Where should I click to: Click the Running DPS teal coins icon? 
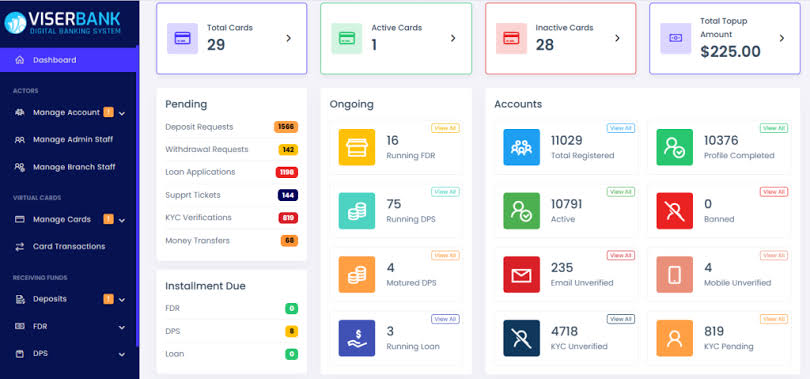tap(357, 211)
